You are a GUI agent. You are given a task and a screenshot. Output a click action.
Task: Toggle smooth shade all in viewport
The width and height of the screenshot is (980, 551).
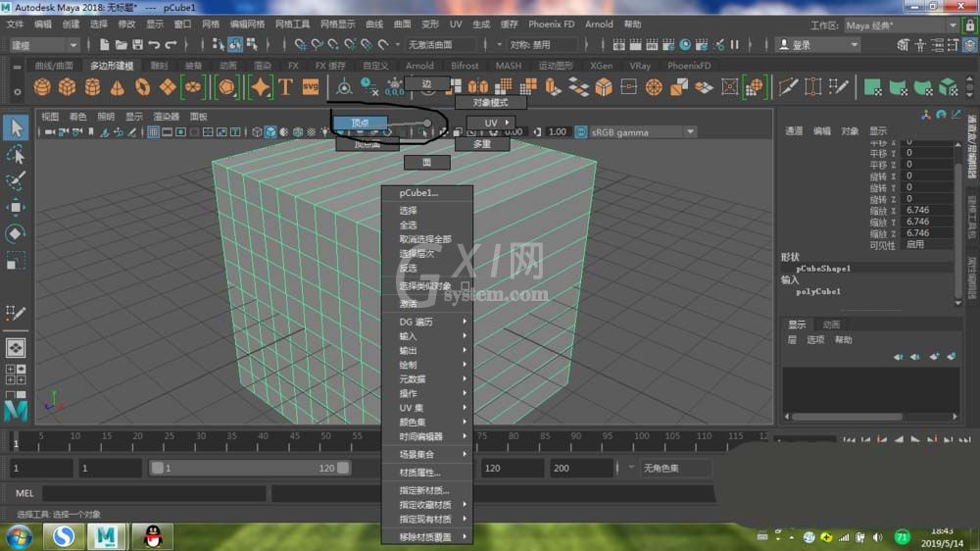pyautogui.click(x=270, y=132)
